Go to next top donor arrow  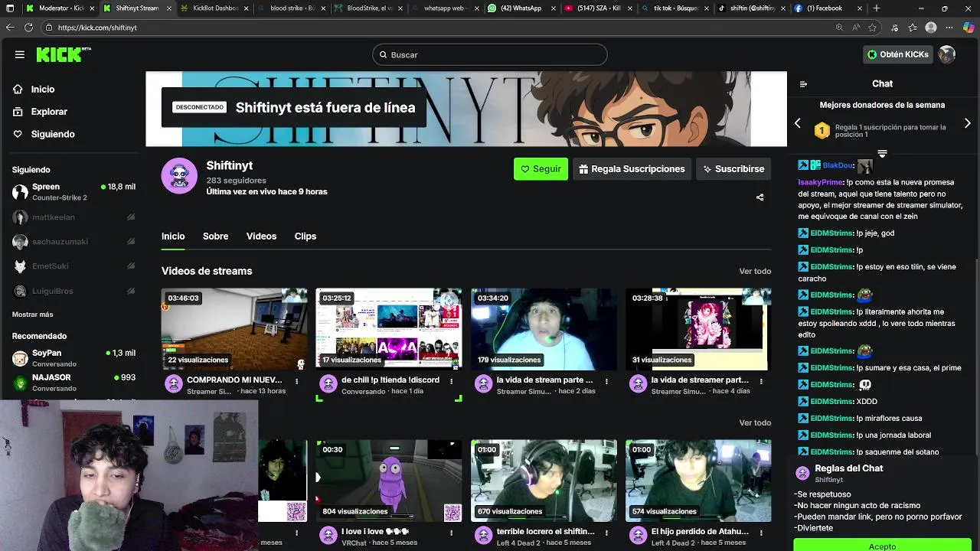[968, 123]
